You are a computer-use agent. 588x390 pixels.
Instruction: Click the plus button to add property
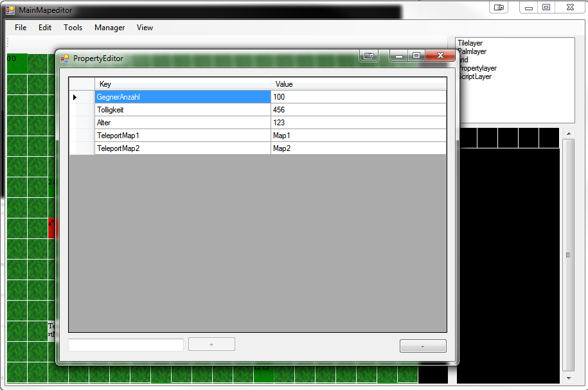pyautogui.click(x=211, y=344)
